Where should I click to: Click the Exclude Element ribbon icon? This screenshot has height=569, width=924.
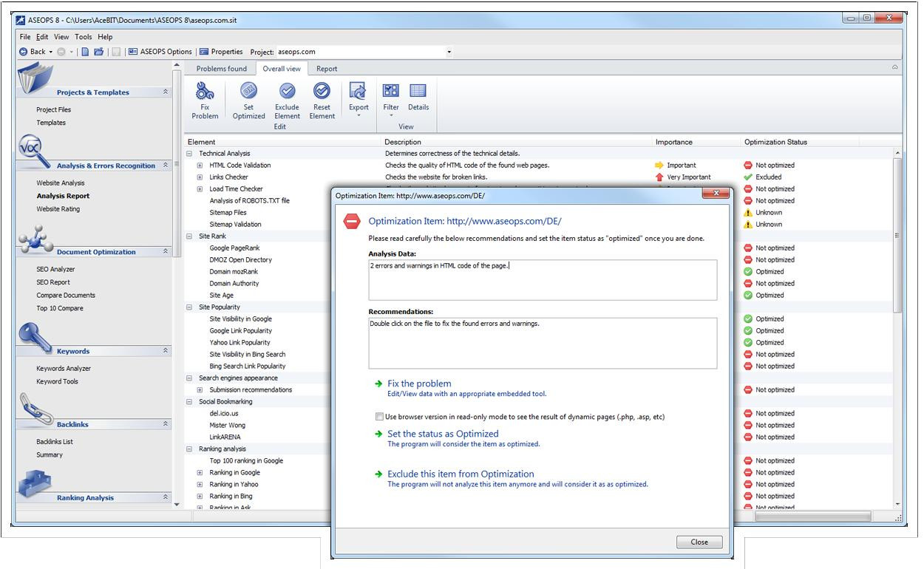pos(287,91)
